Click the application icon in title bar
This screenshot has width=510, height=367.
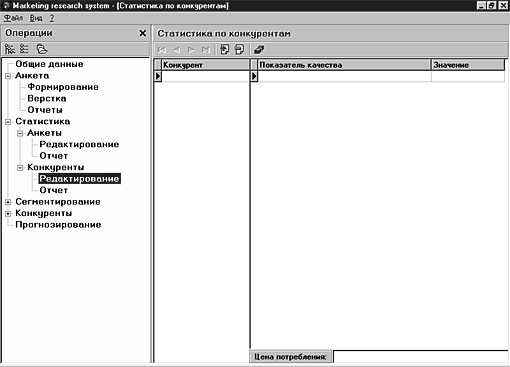(6, 6)
